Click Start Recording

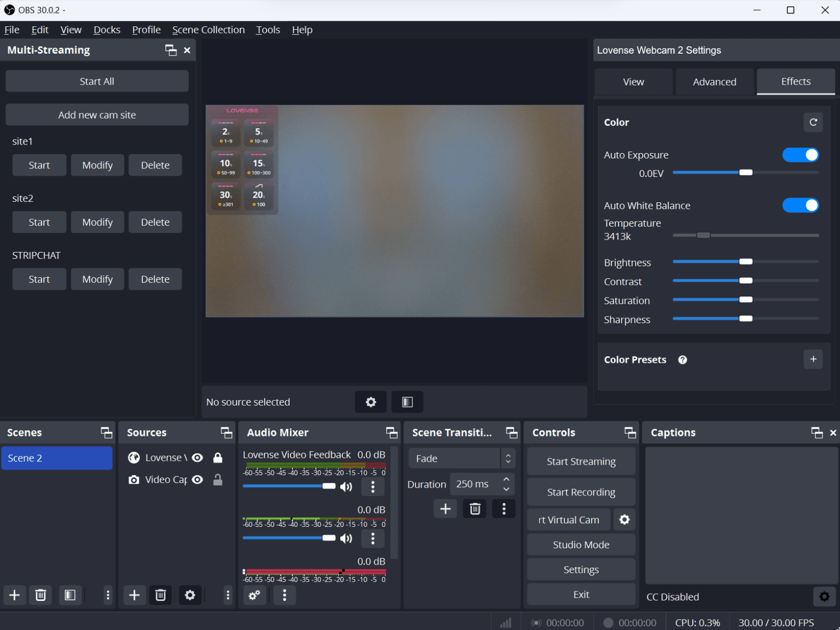coord(580,492)
